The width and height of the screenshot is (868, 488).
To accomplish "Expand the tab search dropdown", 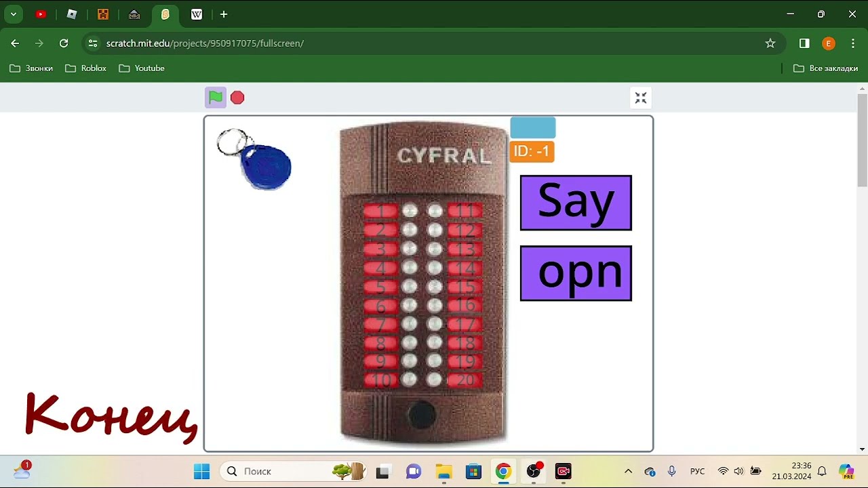I will coord(13,14).
